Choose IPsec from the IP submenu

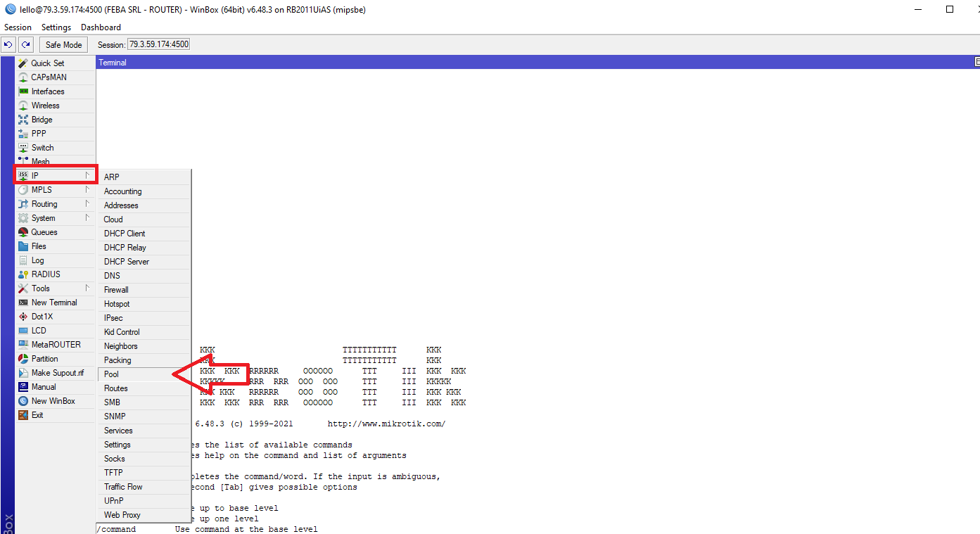(x=144, y=318)
